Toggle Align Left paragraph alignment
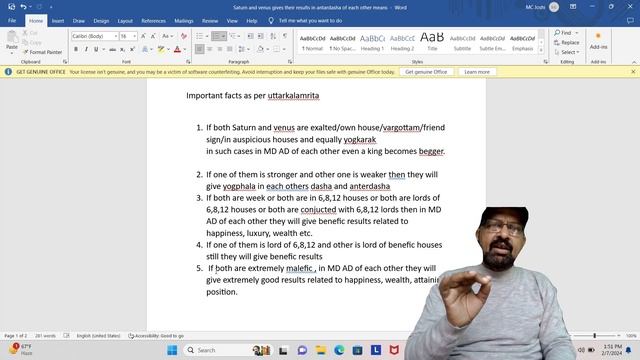The width and height of the screenshot is (640, 360). [x=199, y=49]
